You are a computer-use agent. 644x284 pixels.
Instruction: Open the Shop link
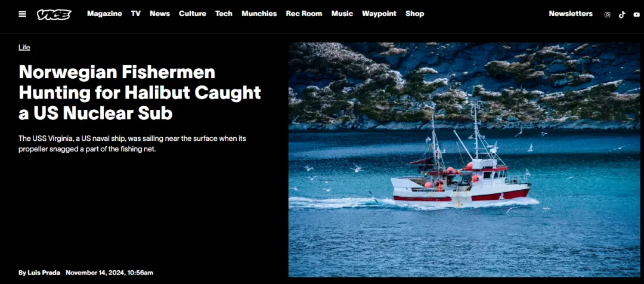coord(415,14)
